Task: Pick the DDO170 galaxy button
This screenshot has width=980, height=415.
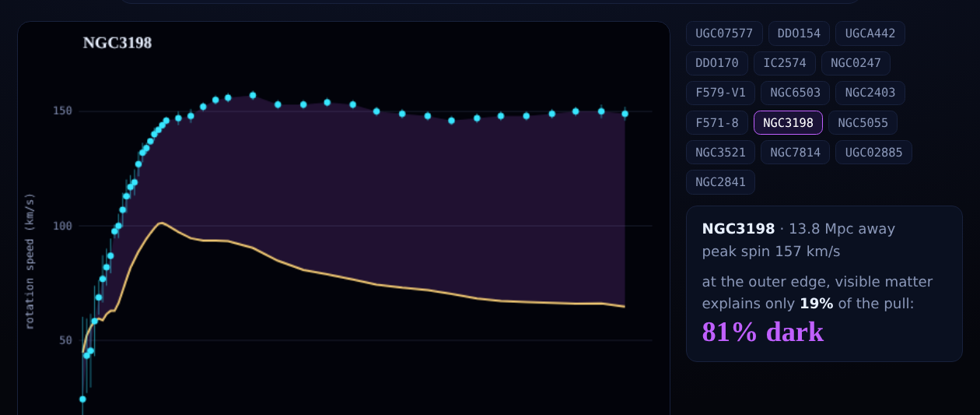Action: (717, 63)
